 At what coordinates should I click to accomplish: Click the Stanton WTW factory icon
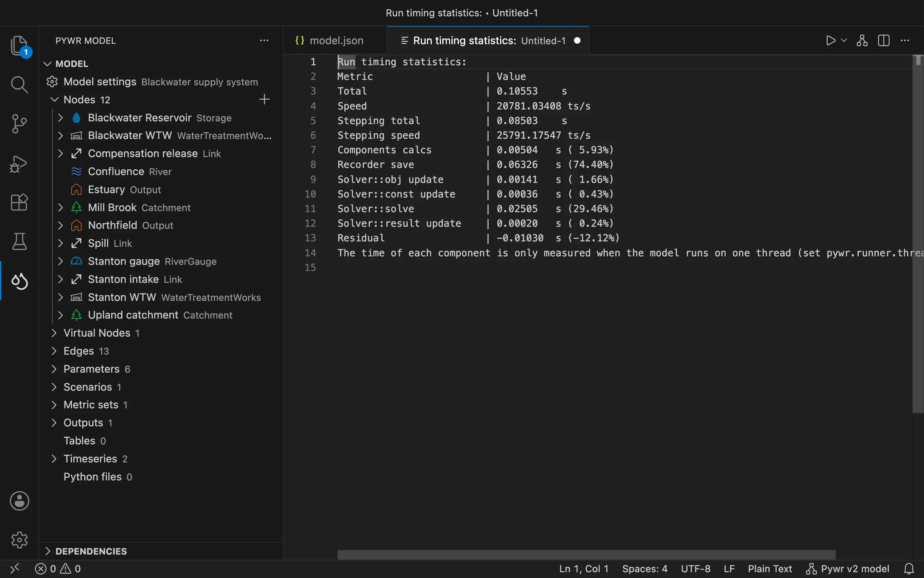click(x=76, y=297)
